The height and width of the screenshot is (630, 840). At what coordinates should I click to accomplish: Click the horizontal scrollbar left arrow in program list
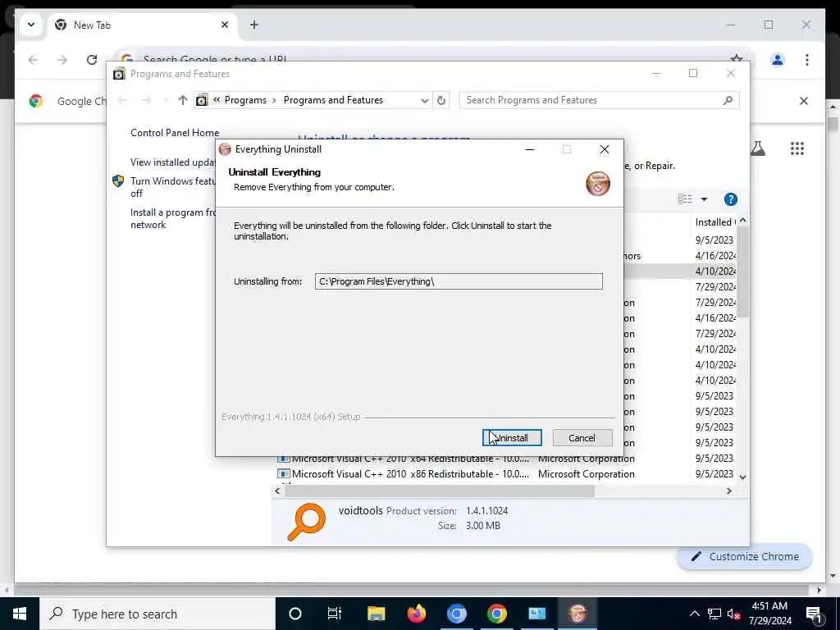click(x=277, y=491)
